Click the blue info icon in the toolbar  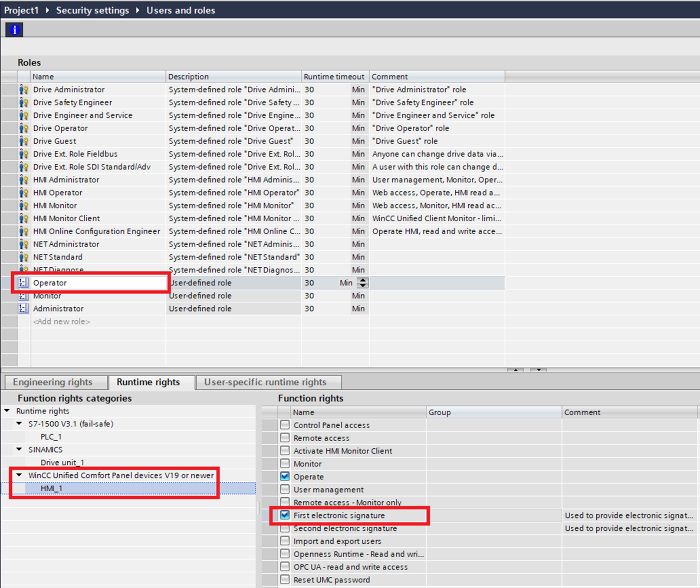pyautogui.click(x=14, y=30)
